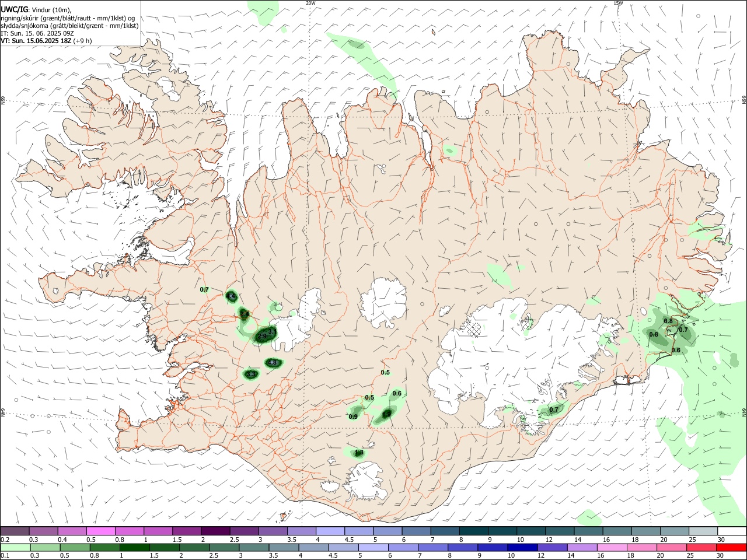Click the bold "UWC/IG" title text

click(14, 10)
